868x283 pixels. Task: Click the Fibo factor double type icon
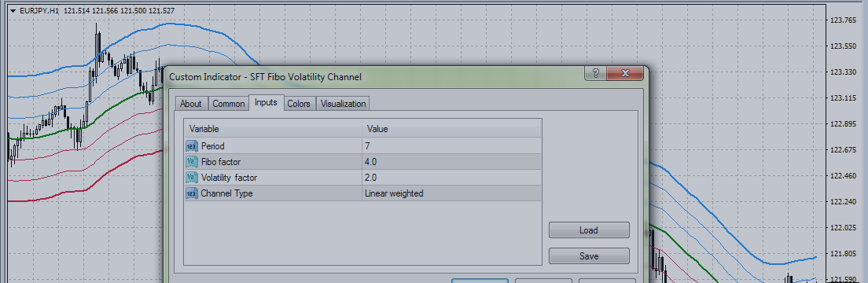[x=192, y=162]
